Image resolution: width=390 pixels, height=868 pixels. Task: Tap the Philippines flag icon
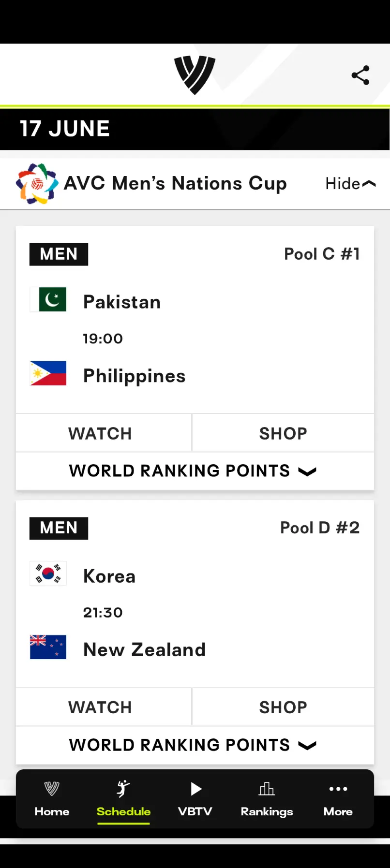point(48,373)
